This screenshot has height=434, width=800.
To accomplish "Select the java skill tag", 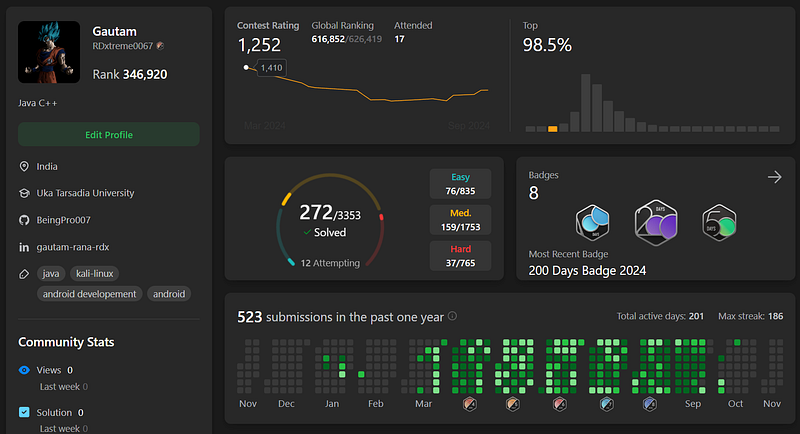I will click(x=51, y=274).
